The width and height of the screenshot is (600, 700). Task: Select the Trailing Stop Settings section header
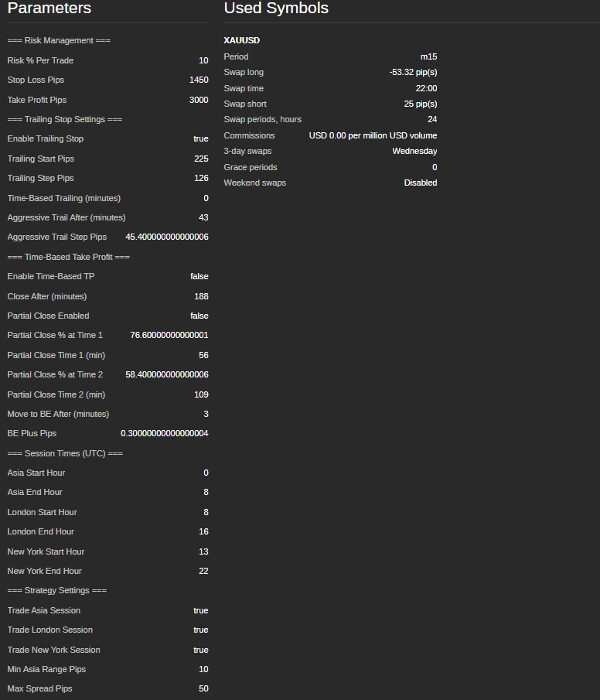(x=65, y=120)
